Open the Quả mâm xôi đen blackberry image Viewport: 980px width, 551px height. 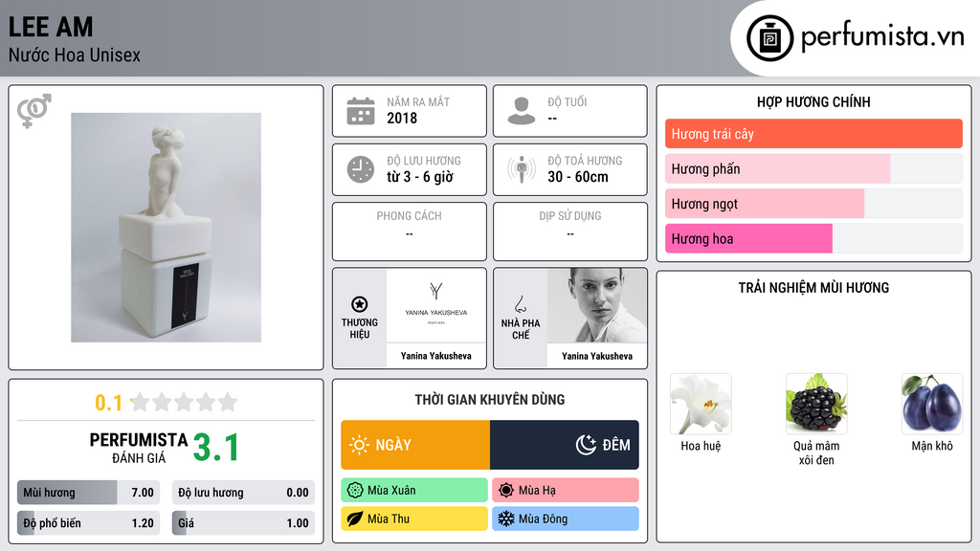816,405
